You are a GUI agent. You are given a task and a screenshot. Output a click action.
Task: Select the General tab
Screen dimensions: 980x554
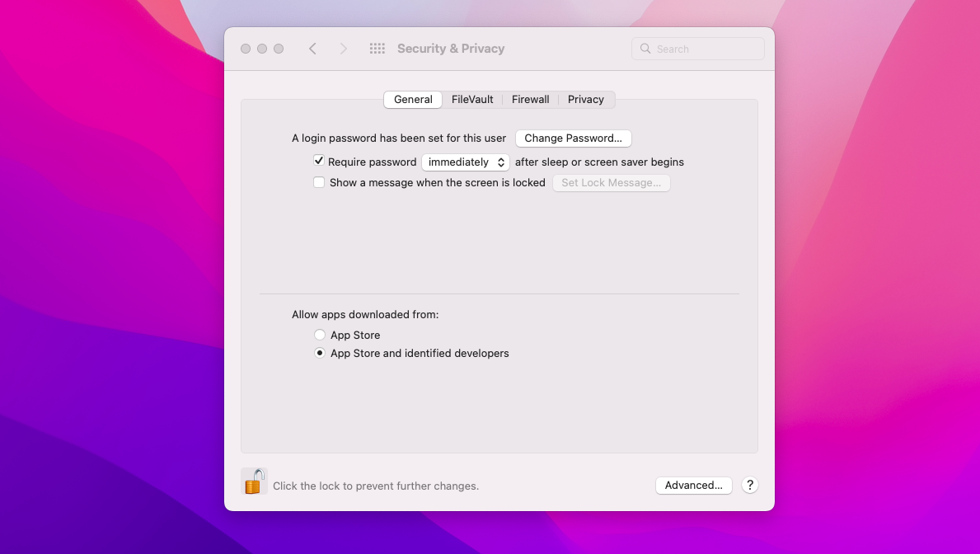pyautogui.click(x=412, y=99)
